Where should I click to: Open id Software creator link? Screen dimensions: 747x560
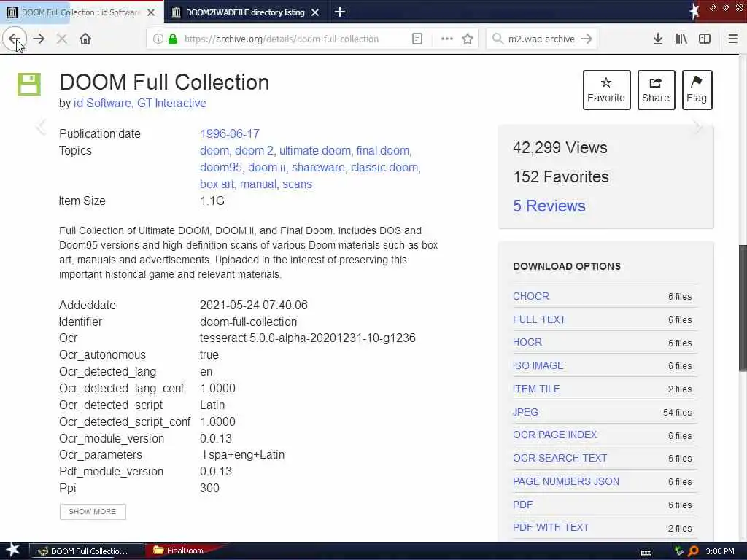102,104
